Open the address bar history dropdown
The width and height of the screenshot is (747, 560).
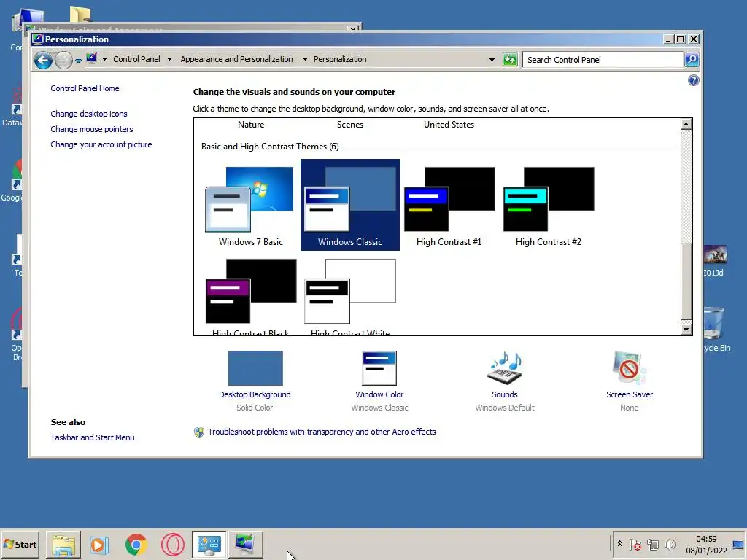pos(492,60)
